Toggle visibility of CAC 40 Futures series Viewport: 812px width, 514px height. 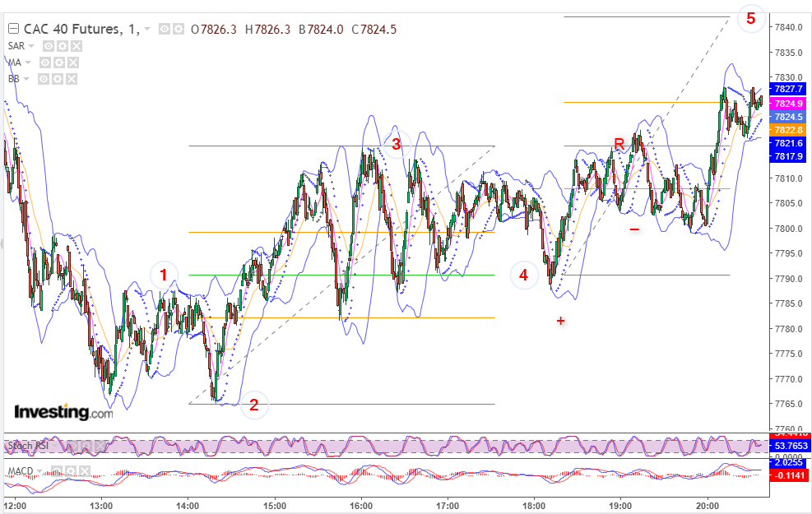165,29
